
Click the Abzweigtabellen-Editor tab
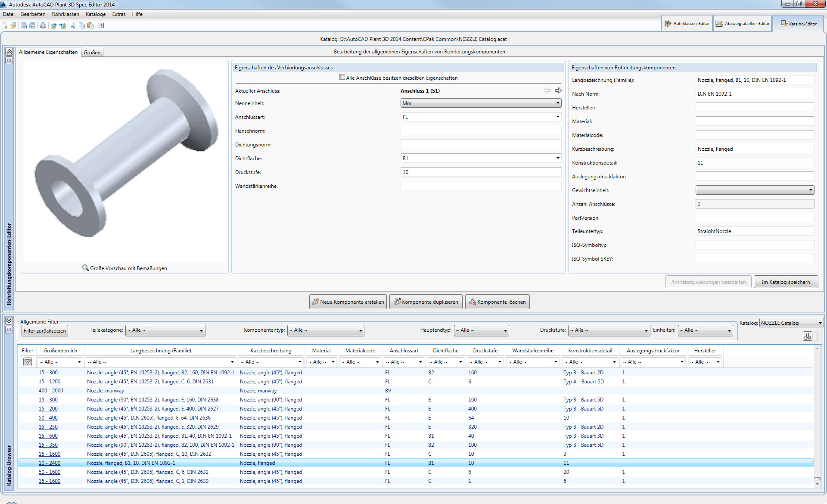pyautogui.click(x=743, y=24)
